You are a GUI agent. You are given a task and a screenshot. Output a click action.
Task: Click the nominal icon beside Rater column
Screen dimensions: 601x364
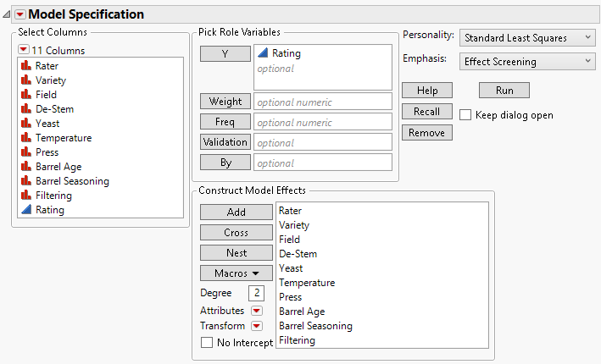pos(27,65)
